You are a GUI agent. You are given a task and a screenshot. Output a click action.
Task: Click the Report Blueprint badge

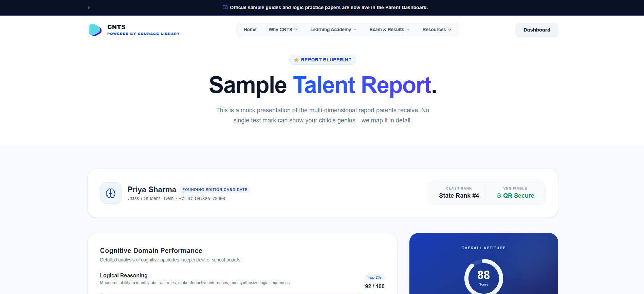pyautogui.click(x=323, y=60)
